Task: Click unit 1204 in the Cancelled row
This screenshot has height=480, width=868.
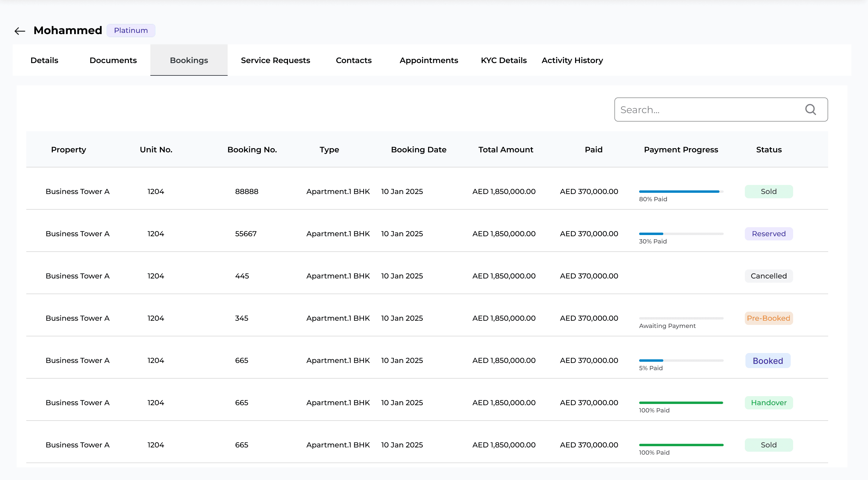Action: point(156,276)
